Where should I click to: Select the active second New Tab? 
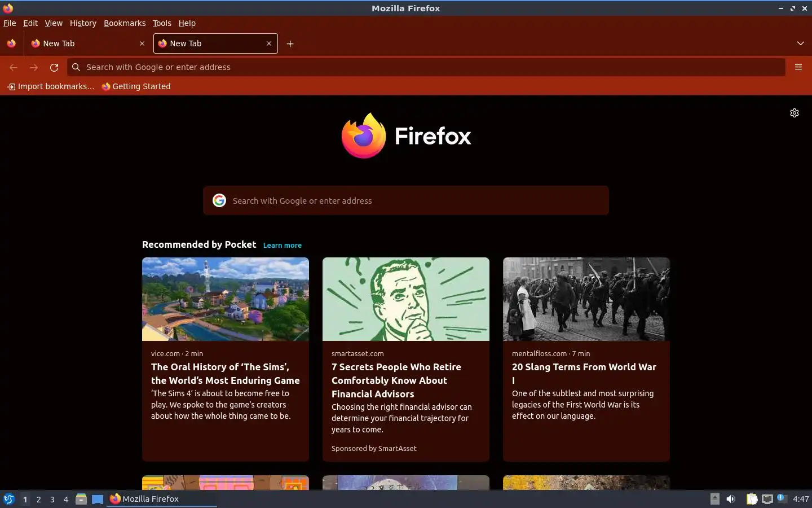click(x=215, y=43)
